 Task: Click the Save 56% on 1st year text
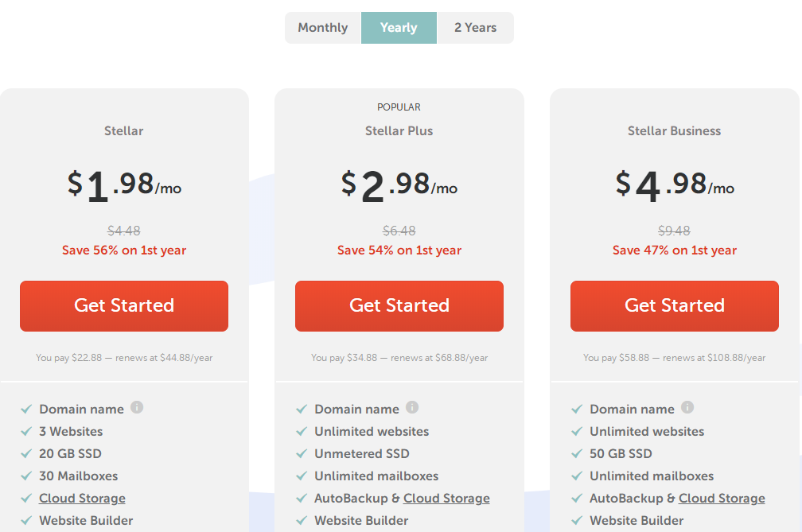[124, 250]
